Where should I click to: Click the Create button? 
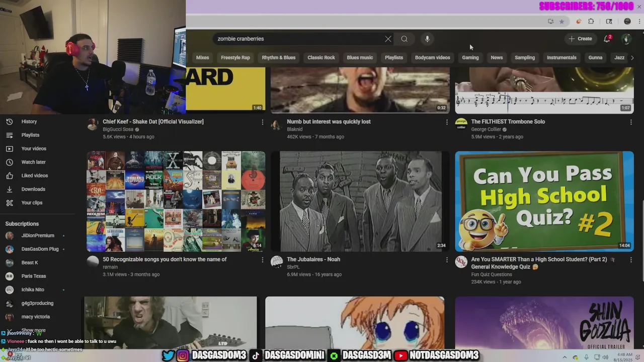580,39
